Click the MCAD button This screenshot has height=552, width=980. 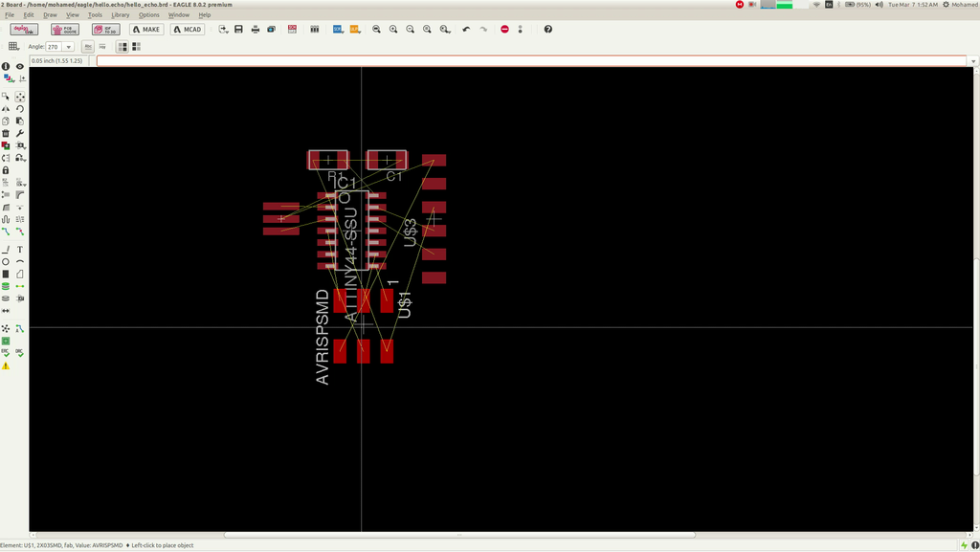tap(188, 30)
